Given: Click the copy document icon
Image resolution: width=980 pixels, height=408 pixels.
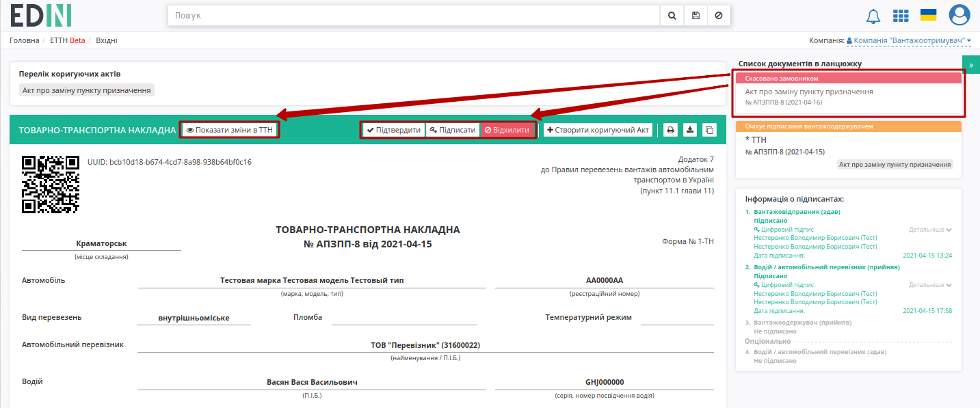Looking at the screenshot, I should [x=710, y=130].
